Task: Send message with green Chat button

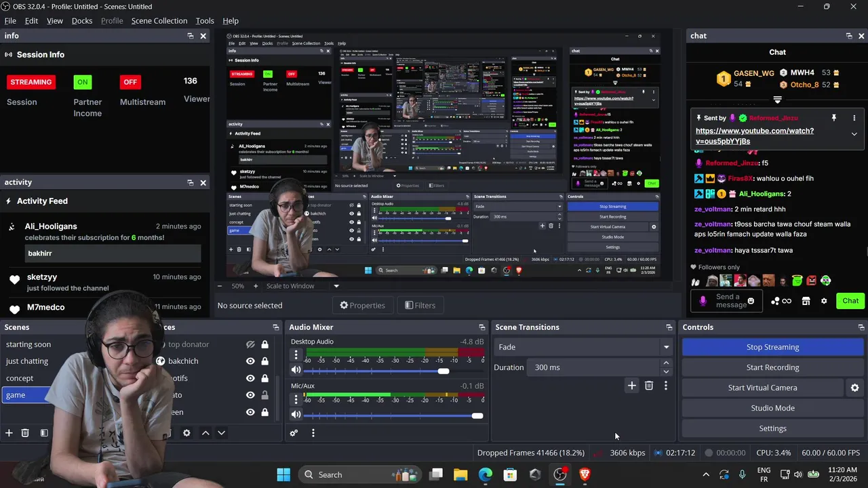Action: (850, 301)
